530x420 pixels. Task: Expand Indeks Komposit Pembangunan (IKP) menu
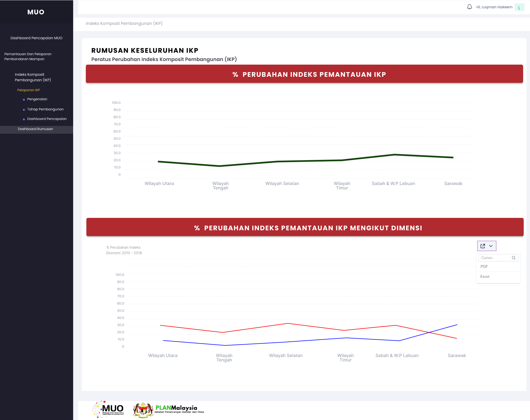tap(33, 77)
